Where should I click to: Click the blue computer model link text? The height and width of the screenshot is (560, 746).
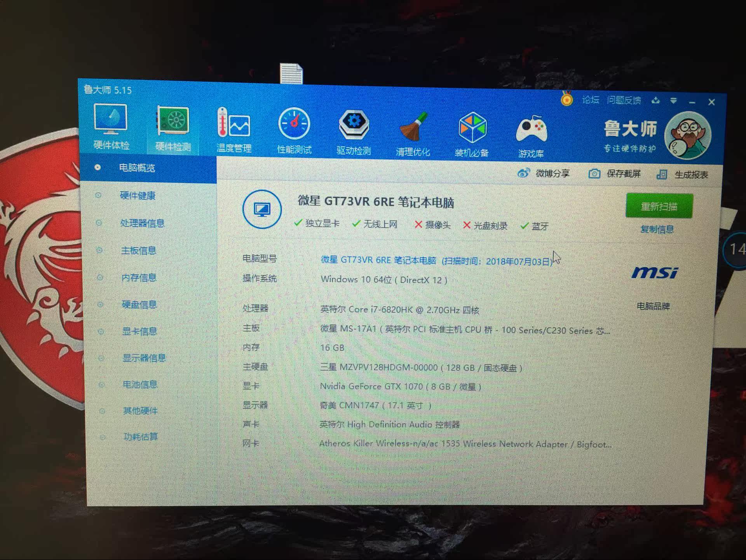point(378,260)
